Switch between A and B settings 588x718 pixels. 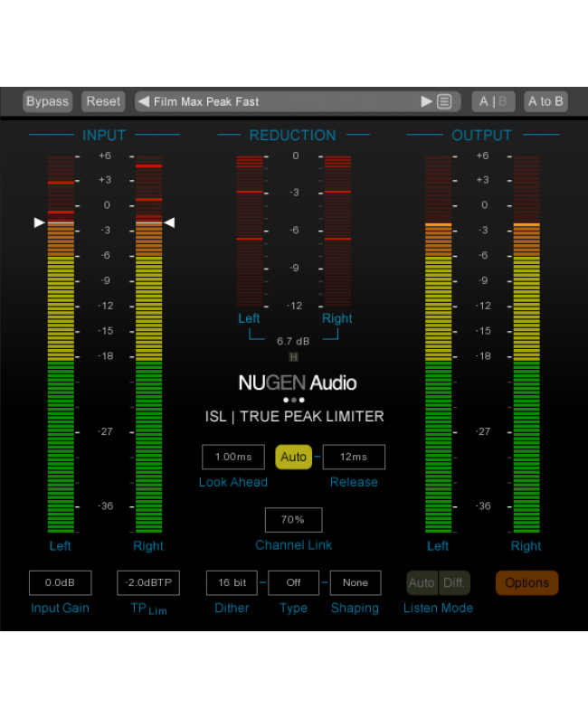(493, 101)
